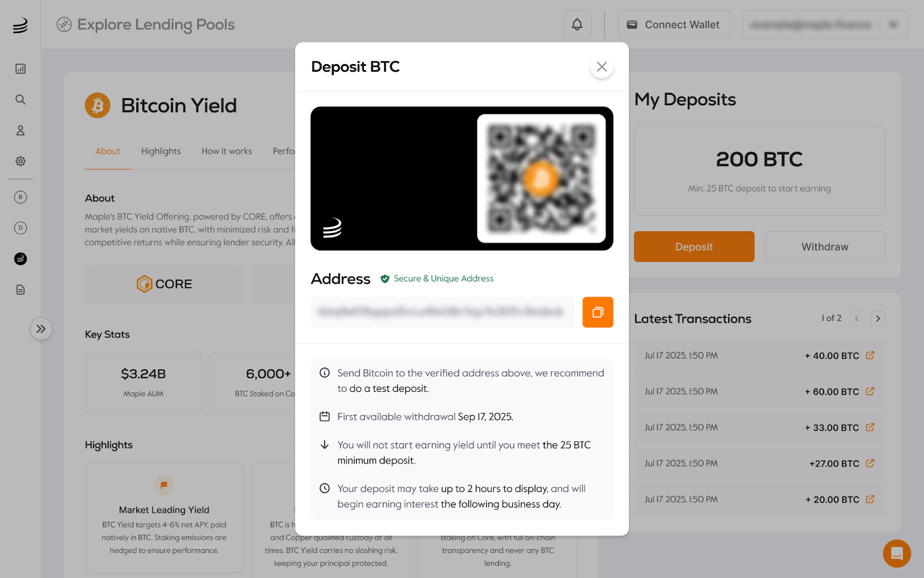The width and height of the screenshot is (924, 578).
Task: Select the blurred deposit address field
Action: [442, 312]
